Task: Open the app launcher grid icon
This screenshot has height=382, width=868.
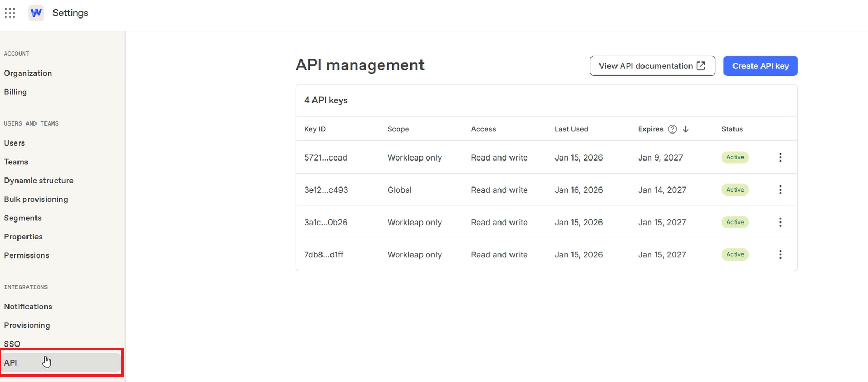Action: (x=10, y=13)
